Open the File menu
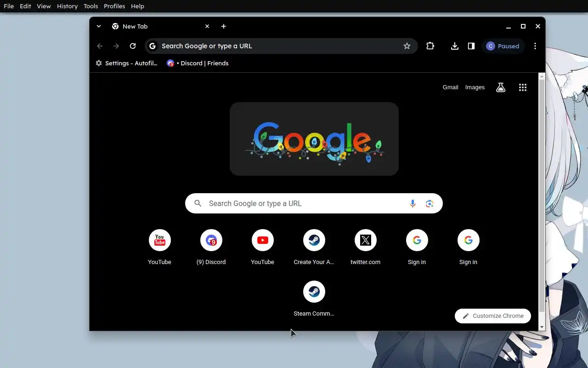588x368 pixels. pos(9,6)
